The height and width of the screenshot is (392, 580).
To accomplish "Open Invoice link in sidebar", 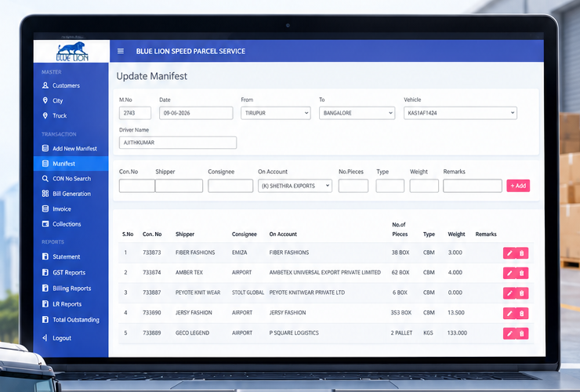I will [x=62, y=209].
